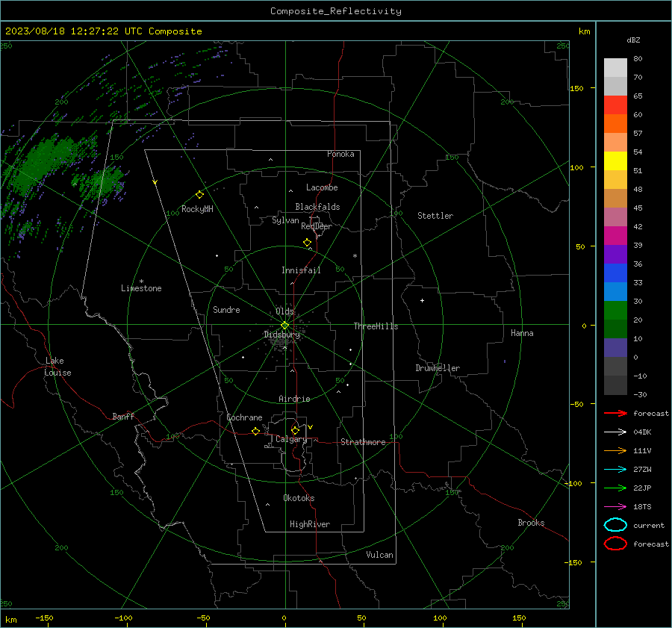Click the Lacombe town label
This screenshot has height=628, width=672.
pos(322,187)
